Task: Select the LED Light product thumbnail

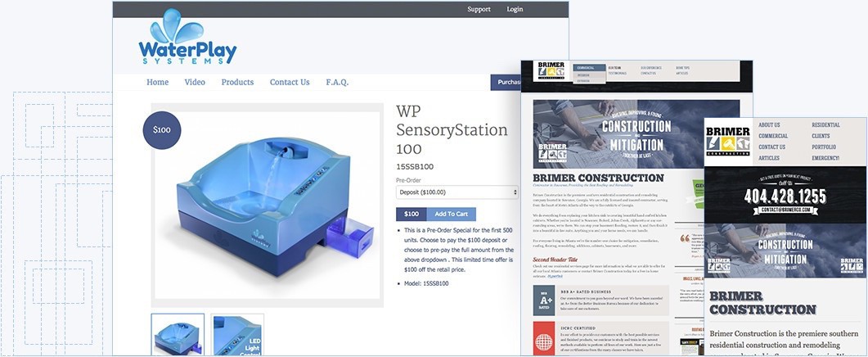Action: [x=237, y=335]
